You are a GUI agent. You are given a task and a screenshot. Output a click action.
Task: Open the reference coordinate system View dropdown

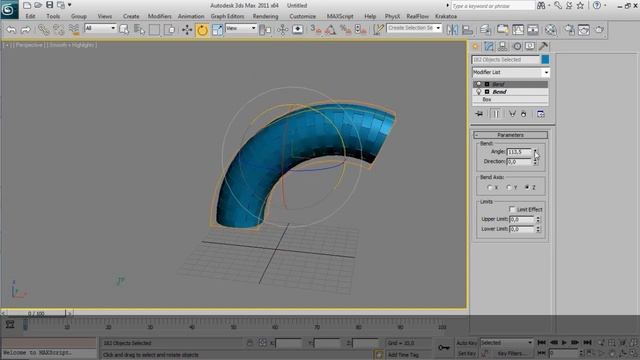click(241, 28)
